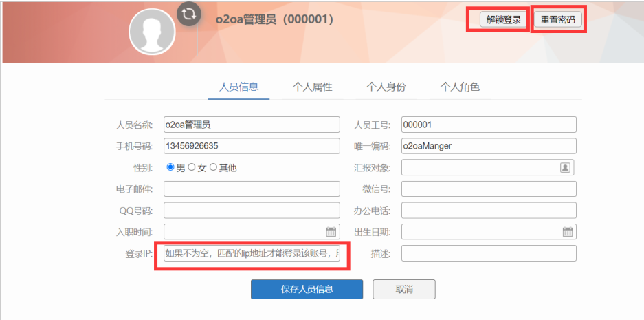The width and height of the screenshot is (644, 320).
Task: Switch to the 人员信息 tab
Action: tap(238, 87)
